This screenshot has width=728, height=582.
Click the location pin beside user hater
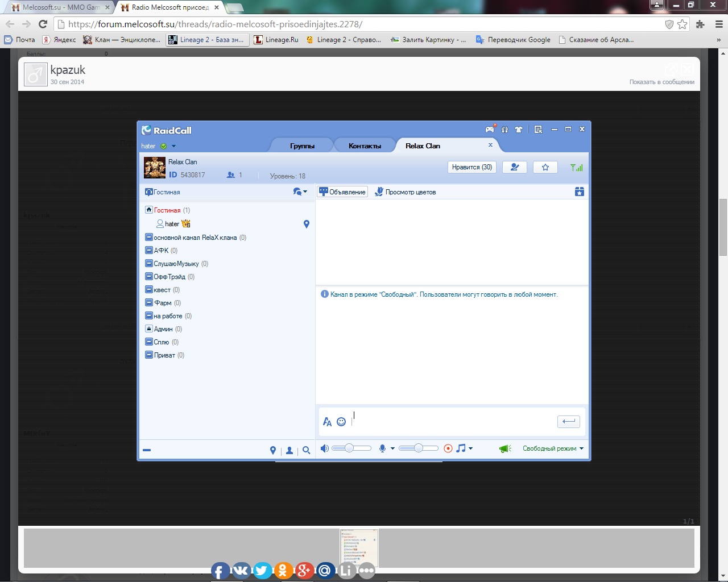point(307,224)
